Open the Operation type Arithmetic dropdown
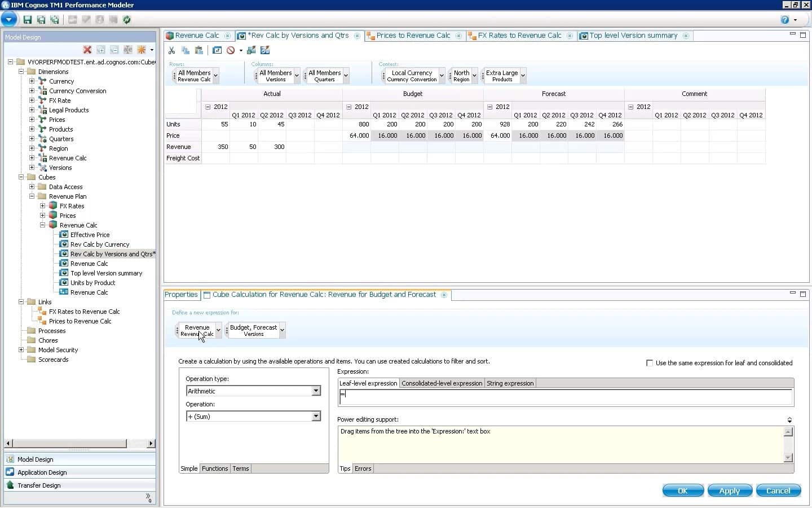812x508 pixels. (x=315, y=391)
